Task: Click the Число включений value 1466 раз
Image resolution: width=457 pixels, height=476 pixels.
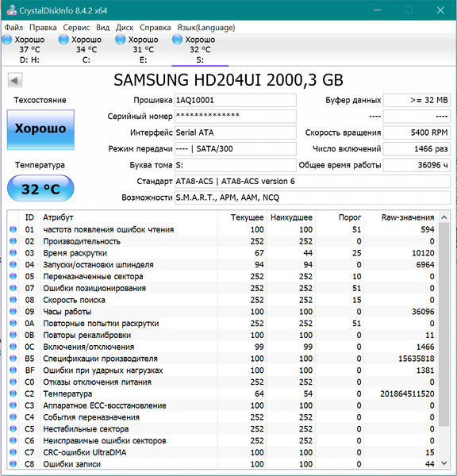Action: (x=417, y=149)
